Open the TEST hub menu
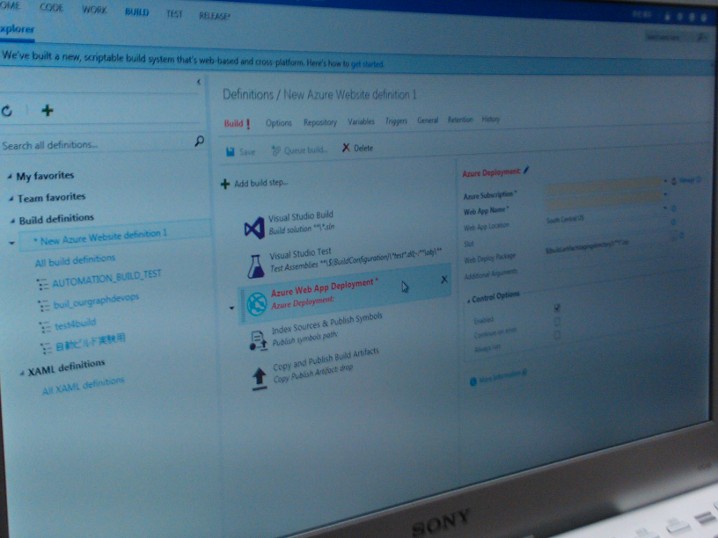718x538 pixels. pyautogui.click(x=174, y=14)
